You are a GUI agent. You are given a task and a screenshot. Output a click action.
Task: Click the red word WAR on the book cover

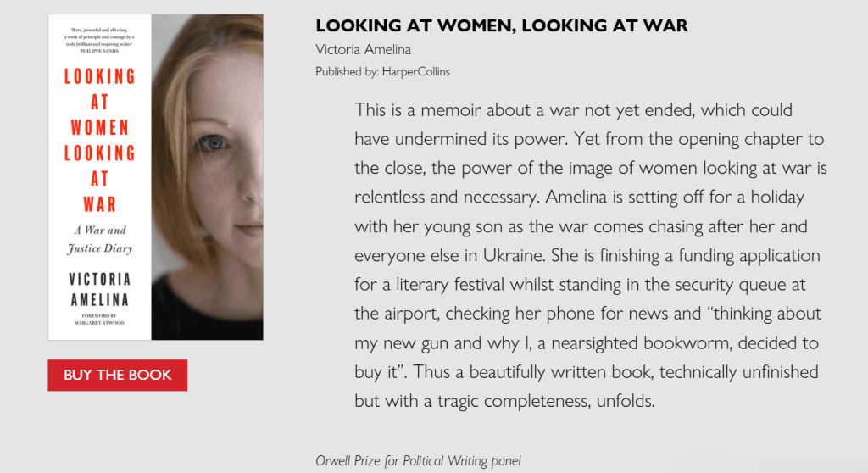pos(100,204)
